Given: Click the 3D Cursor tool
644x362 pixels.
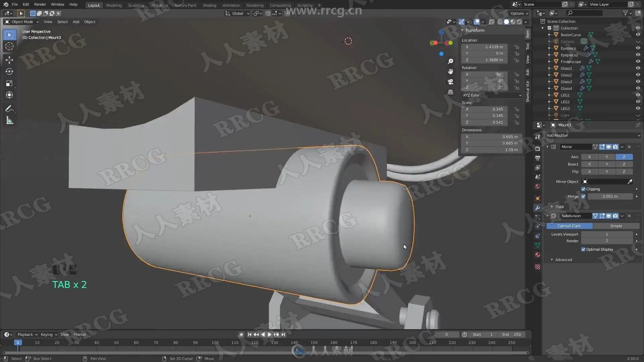Looking at the screenshot, I should click(x=9, y=46).
